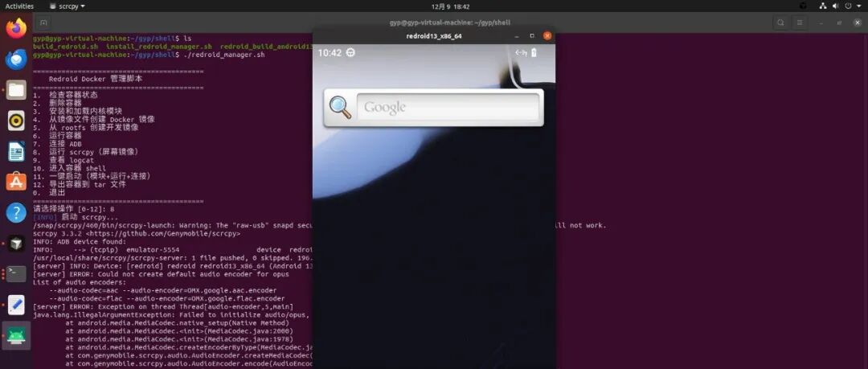Click menu line 11 一键启动
The width and height of the screenshot is (868, 369).
pos(92,175)
